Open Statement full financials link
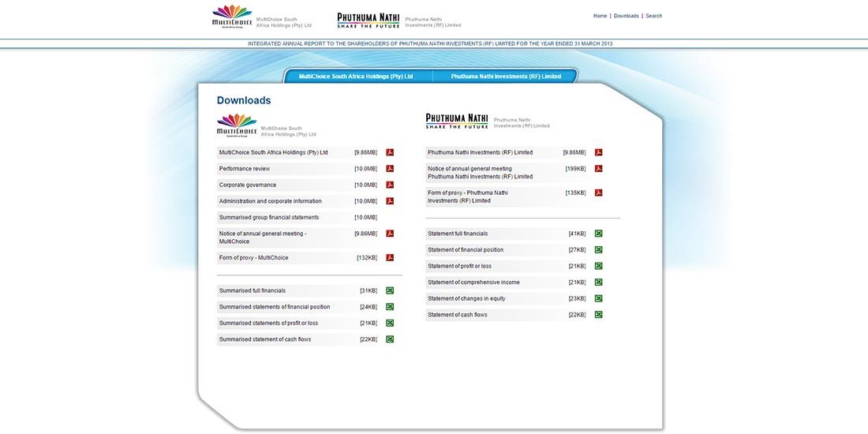 [x=458, y=234]
